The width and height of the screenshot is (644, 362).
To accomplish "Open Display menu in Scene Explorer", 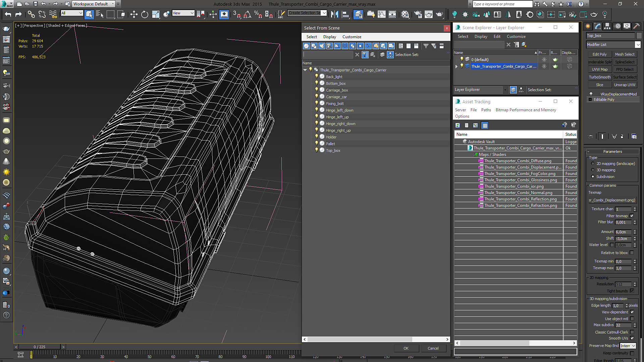I will (481, 37).
